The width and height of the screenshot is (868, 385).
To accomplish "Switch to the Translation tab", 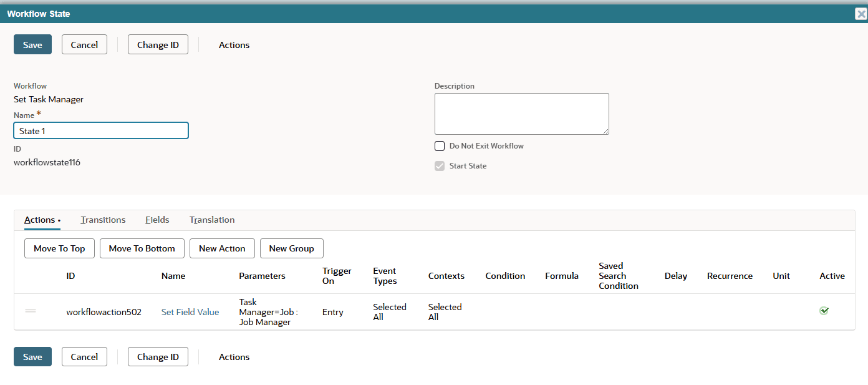I will pyautogui.click(x=212, y=220).
